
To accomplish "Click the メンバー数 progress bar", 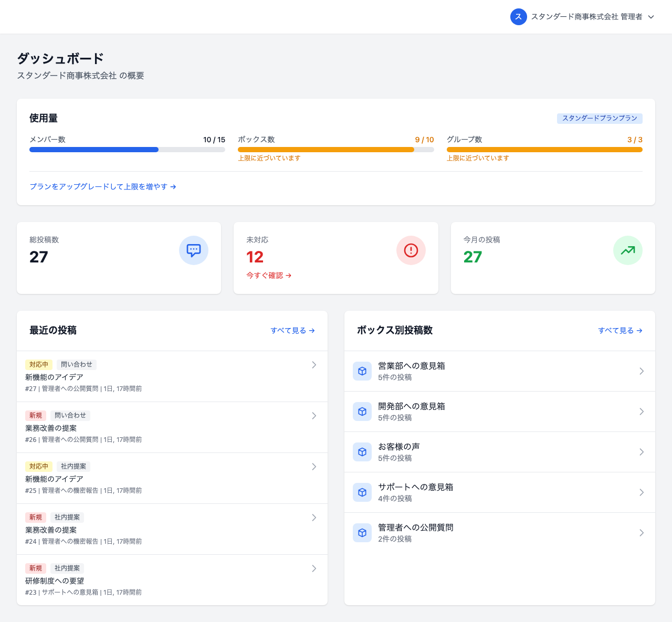I will point(127,150).
